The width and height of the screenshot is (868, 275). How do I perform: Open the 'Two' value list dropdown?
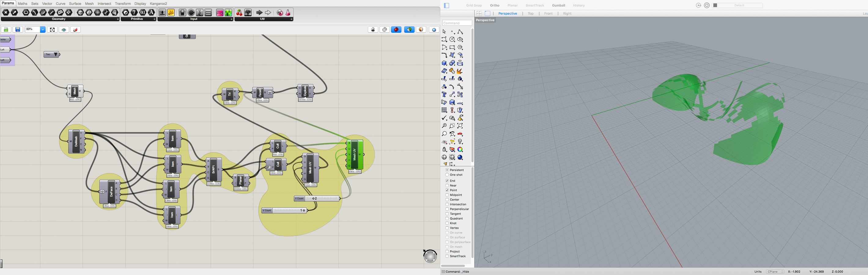56,54
